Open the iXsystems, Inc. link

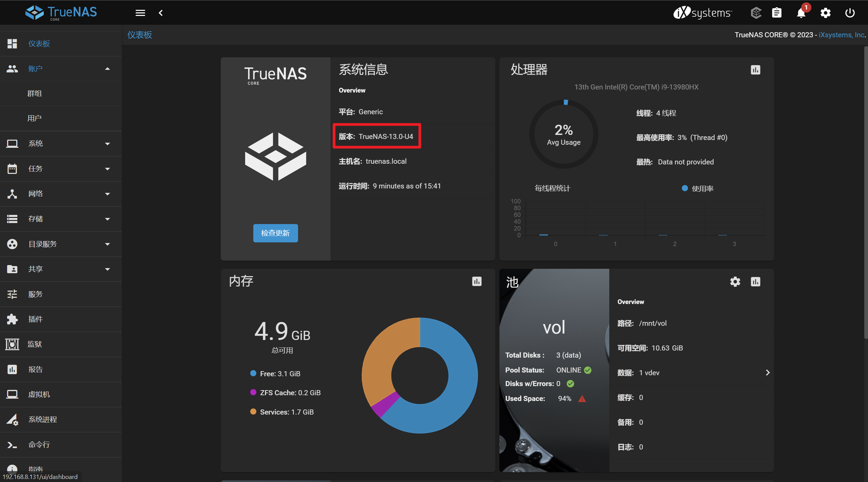[x=841, y=35]
